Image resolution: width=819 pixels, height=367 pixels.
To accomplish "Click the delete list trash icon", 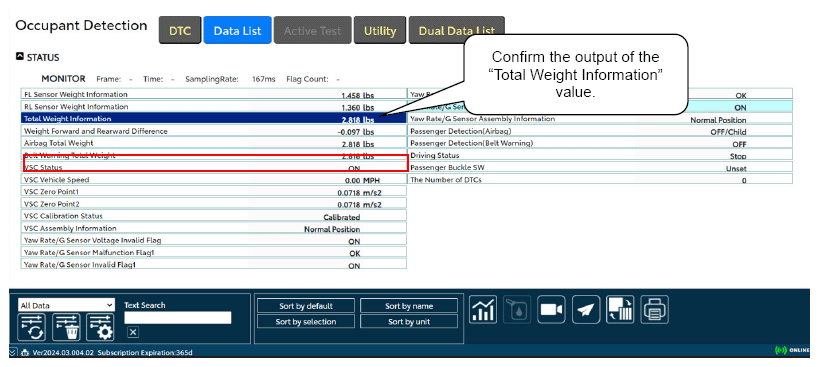I will [x=66, y=327].
